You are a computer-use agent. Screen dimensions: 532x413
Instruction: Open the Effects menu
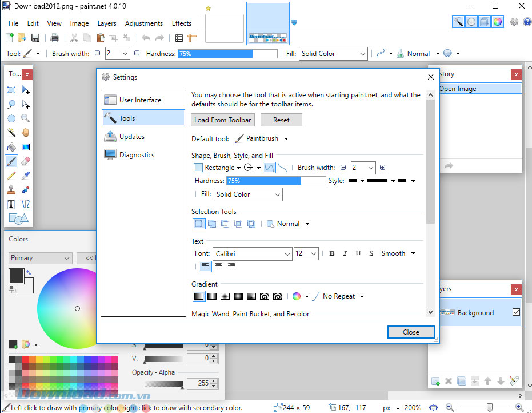pos(182,23)
